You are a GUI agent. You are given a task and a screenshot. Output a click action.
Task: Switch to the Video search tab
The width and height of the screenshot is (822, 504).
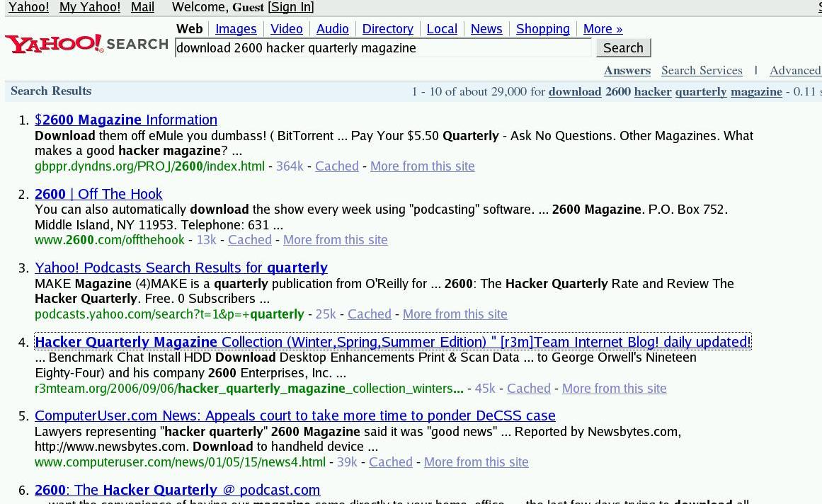pos(286,29)
